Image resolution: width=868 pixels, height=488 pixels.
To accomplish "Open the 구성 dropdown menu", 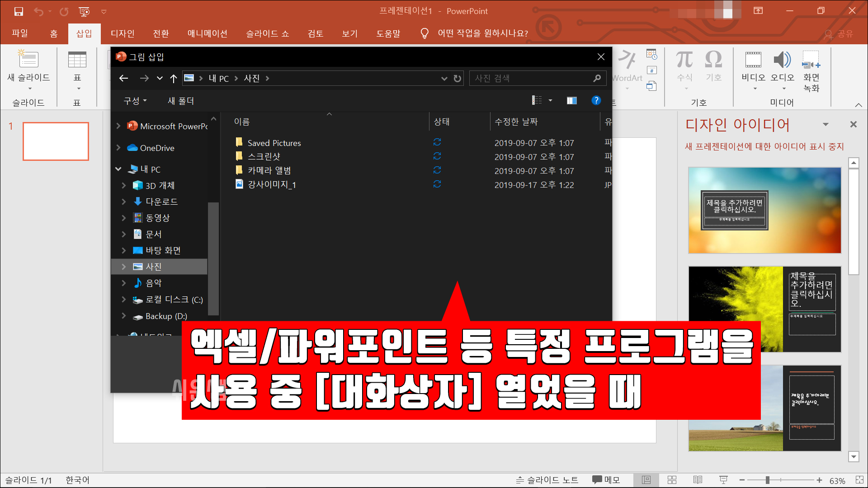I will (x=135, y=101).
